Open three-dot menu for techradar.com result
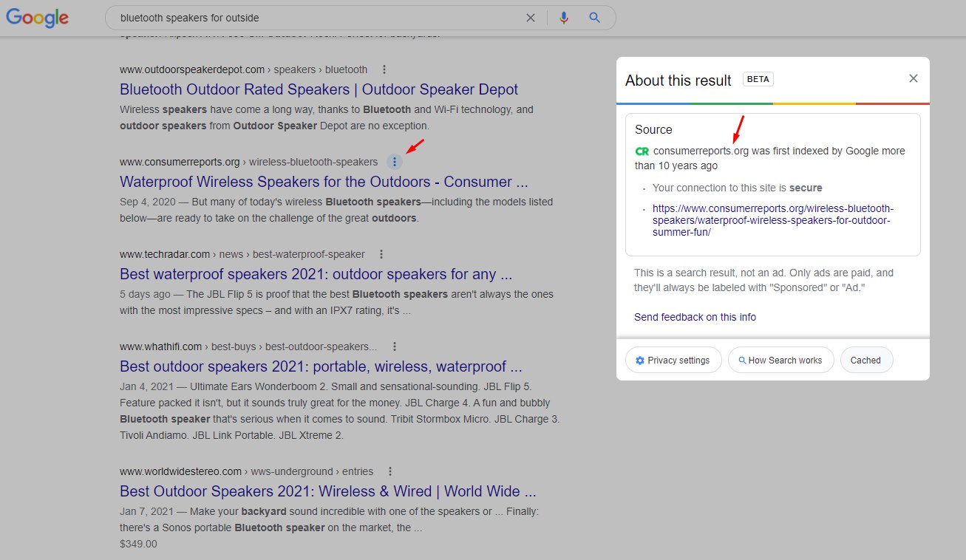 [381, 254]
